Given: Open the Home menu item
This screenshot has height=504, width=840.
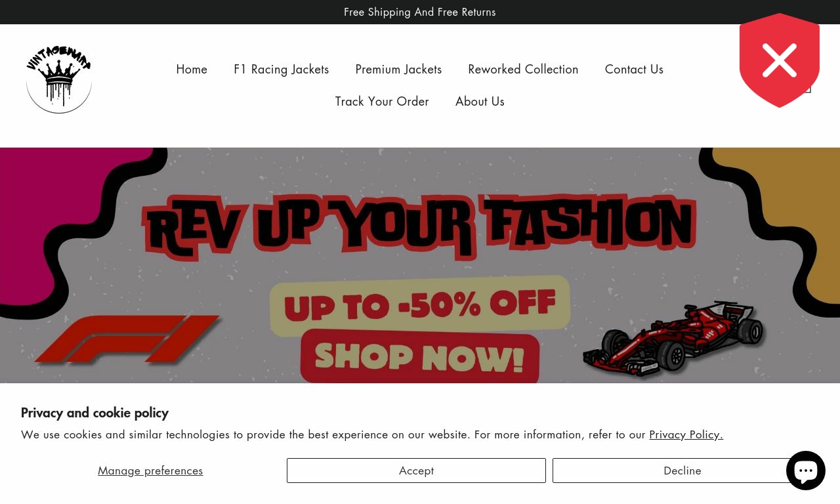Looking at the screenshot, I should [x=192, y=69].
